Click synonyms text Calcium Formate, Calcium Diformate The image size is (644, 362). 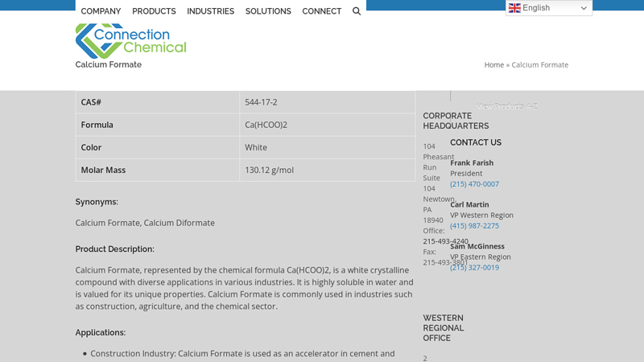pyautogui.click(x=145, y=223)
